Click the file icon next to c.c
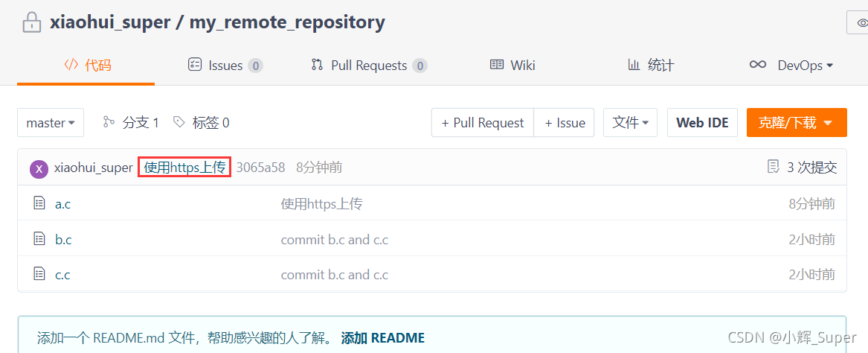 [x=39, y=274]
